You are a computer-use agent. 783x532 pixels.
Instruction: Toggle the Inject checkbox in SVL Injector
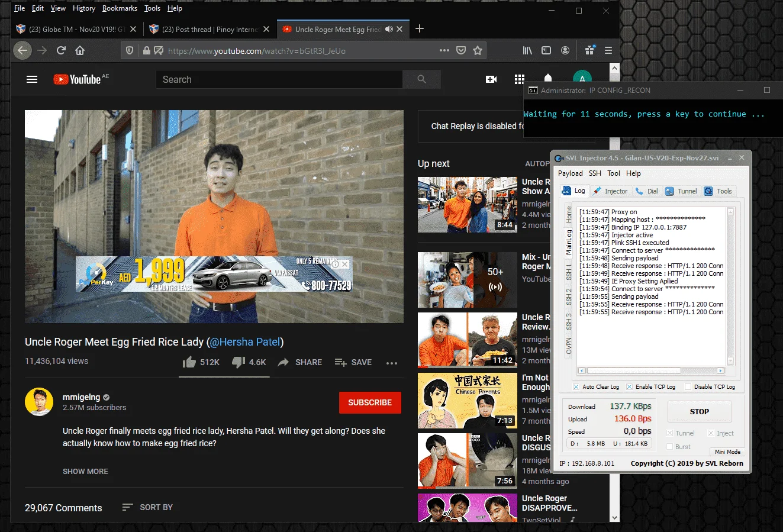click(x=711, y=433)
